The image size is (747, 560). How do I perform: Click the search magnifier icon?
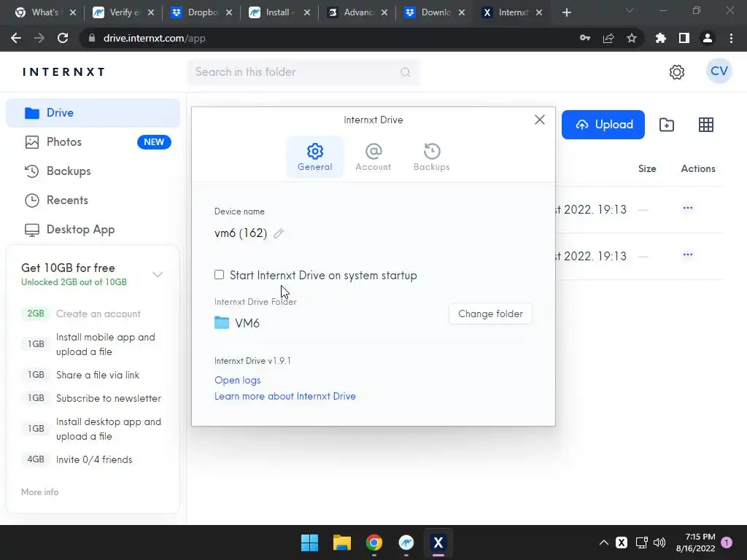point(406,72)
